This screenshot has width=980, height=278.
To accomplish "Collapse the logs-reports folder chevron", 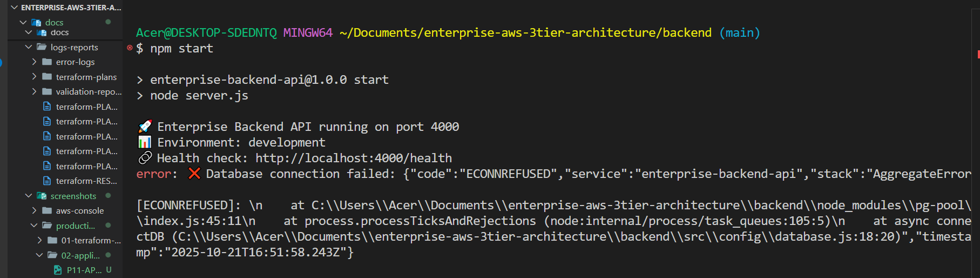I will pyautogui.click(x=29, y=47).
